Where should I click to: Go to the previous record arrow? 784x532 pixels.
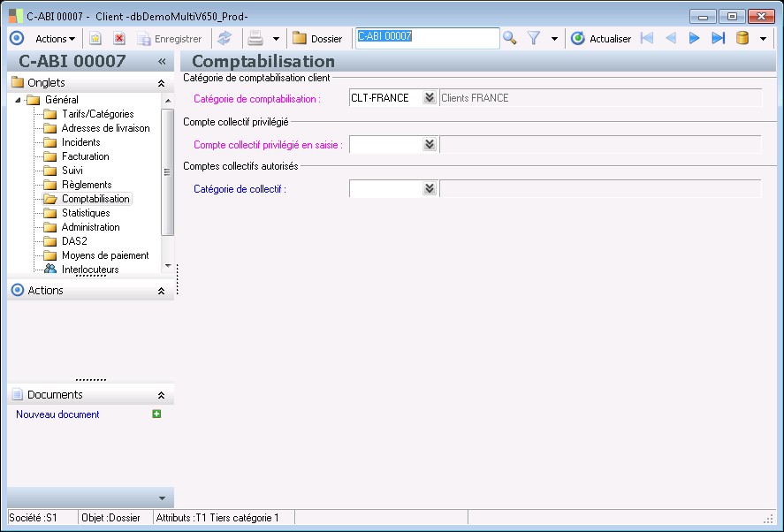(x=671, y=38)
